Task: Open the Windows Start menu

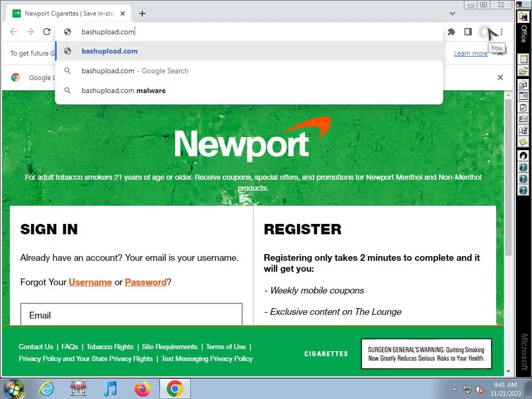Action: pos(14,389)
